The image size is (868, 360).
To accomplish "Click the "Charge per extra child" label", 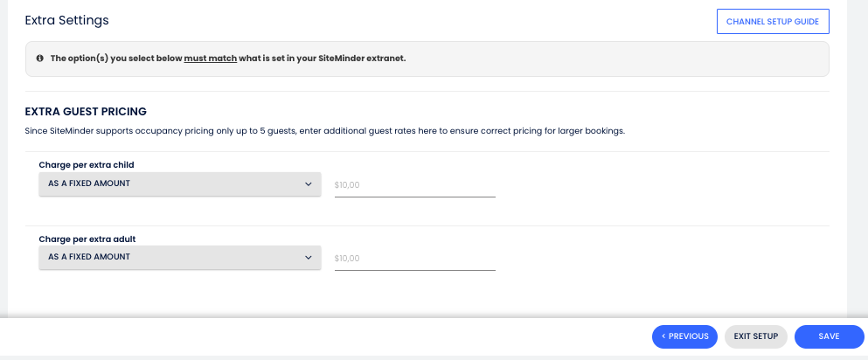I will 87,164.
